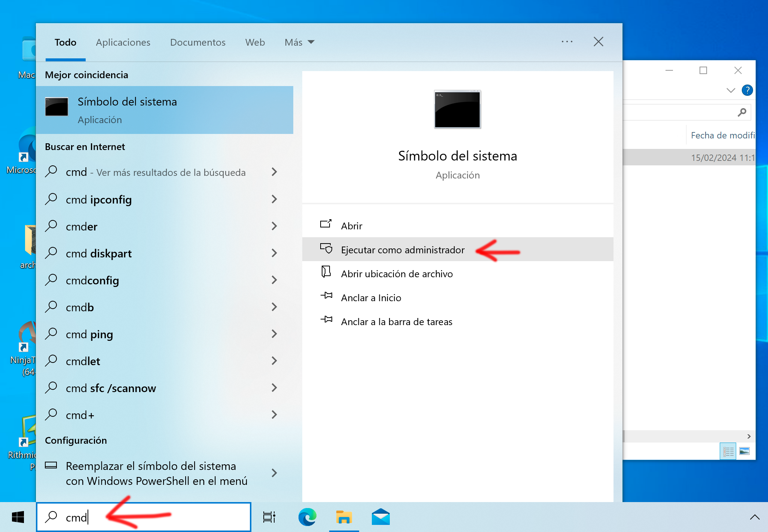This screenshot has height=532, width=768.
Task: Click the magnifier icon beside cmd ping
Action: pos(52,334)
